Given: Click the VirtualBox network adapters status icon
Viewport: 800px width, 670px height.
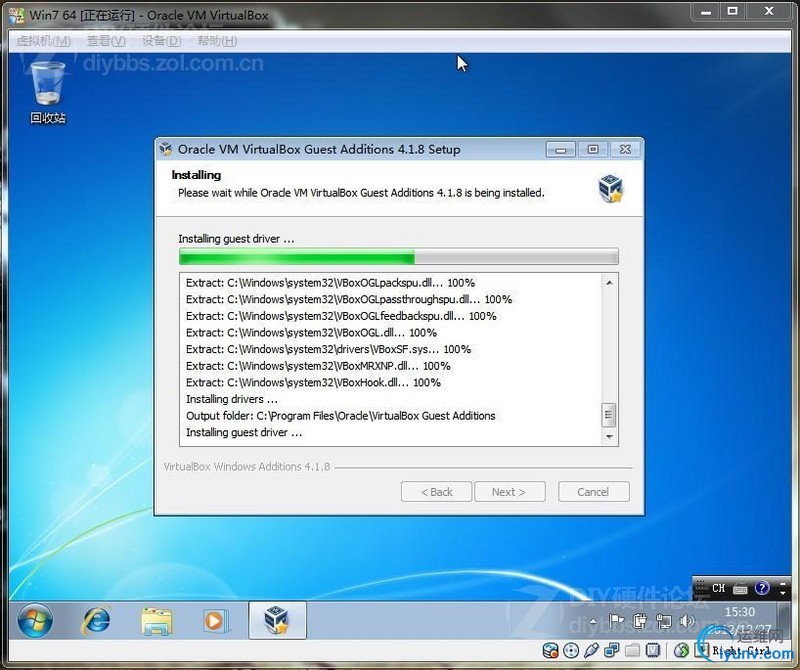Looking at the screenshot, I should (x=611, y=650).
